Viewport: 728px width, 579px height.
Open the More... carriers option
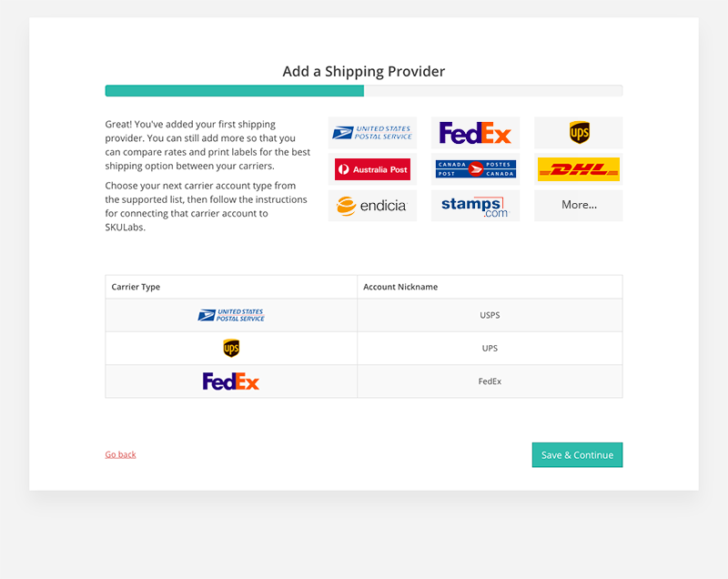(579, 206)
